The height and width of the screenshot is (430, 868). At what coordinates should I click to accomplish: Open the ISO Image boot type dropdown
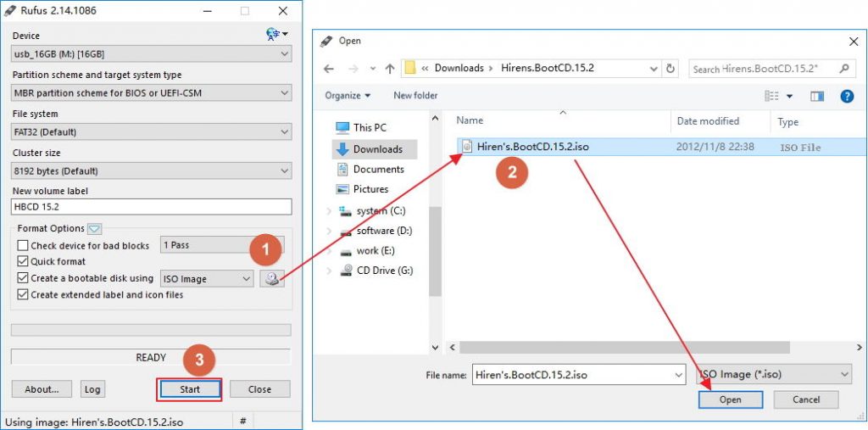(207, 279)
